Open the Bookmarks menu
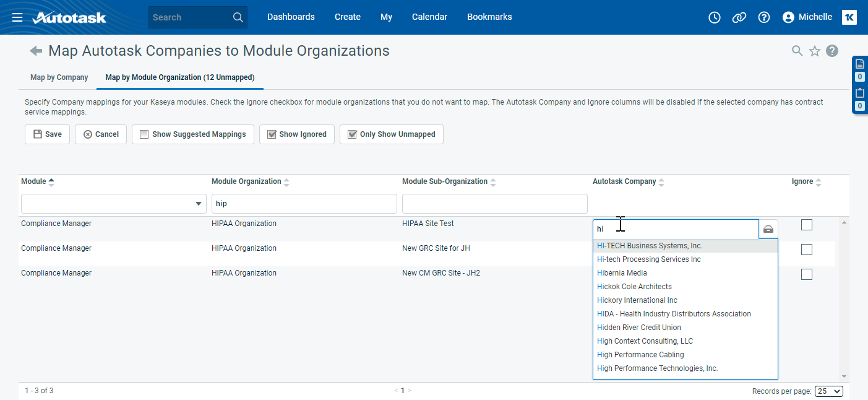Viewport: 868px width, 400px height. 489,17
